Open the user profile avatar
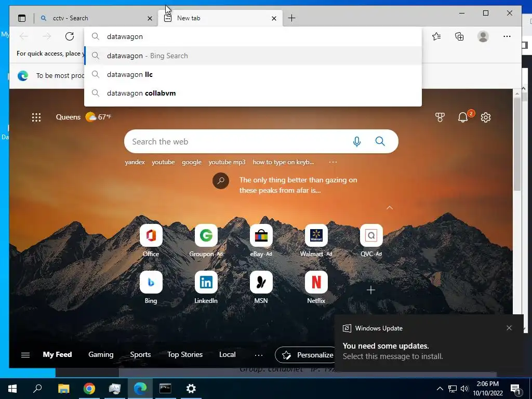532x399 pixels. [483, 36]
